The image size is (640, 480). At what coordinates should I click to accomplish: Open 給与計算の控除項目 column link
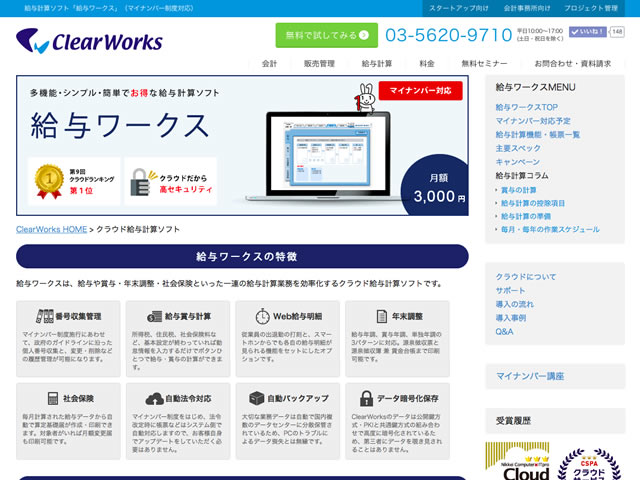pos(533,203)
